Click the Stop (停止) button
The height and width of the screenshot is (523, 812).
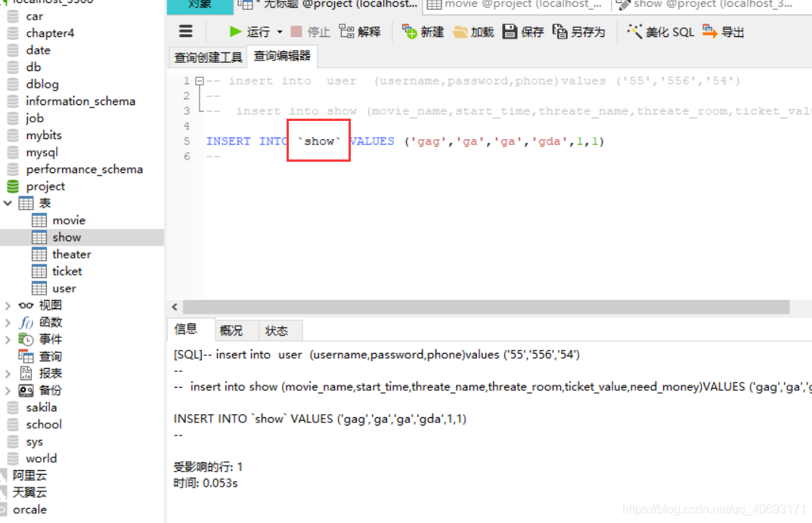click(310, 32)
